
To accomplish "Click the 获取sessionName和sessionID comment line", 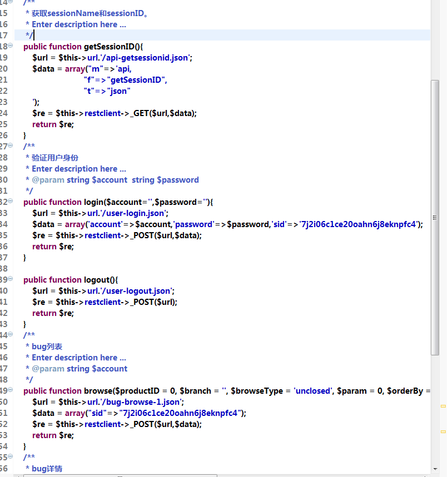I will click(89, 14).
